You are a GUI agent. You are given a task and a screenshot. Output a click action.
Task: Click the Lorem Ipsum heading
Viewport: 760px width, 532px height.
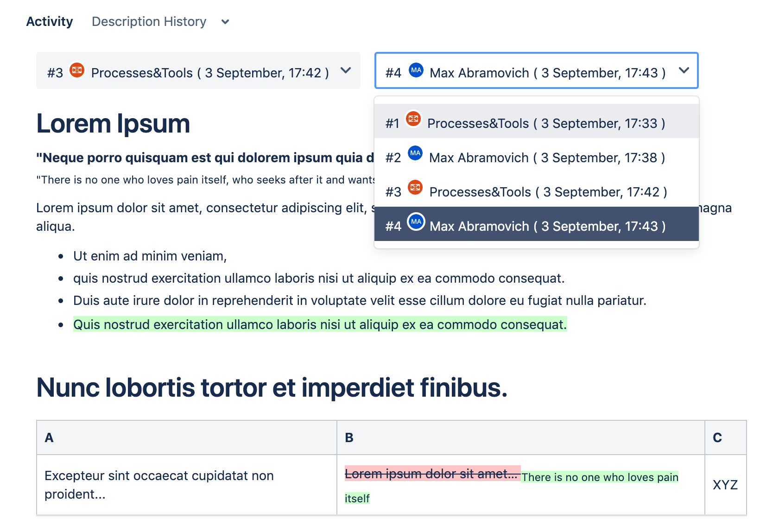(x=113, y=124)
